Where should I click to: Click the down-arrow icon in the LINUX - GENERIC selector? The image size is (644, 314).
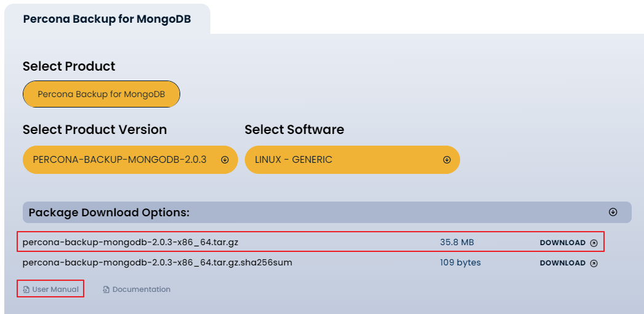point(447,160)
